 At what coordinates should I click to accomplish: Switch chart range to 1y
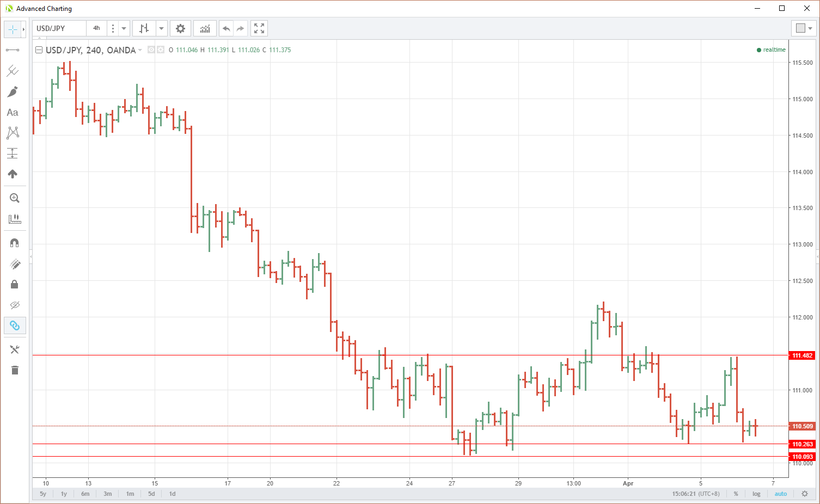[64, 494]
